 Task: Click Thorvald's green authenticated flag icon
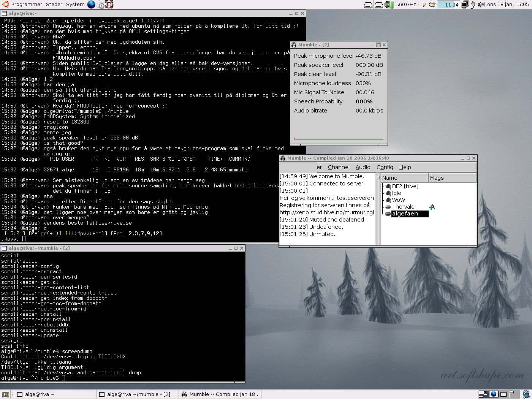click(x=432, y=207)
